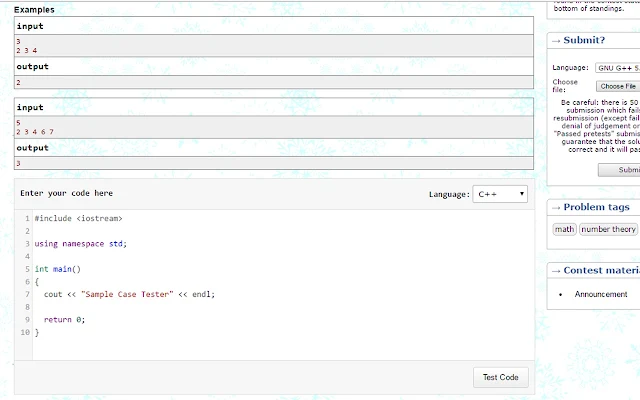Click the first example input '2 3 4'
The height and width of the screenshot is (400, 640).
27,51
